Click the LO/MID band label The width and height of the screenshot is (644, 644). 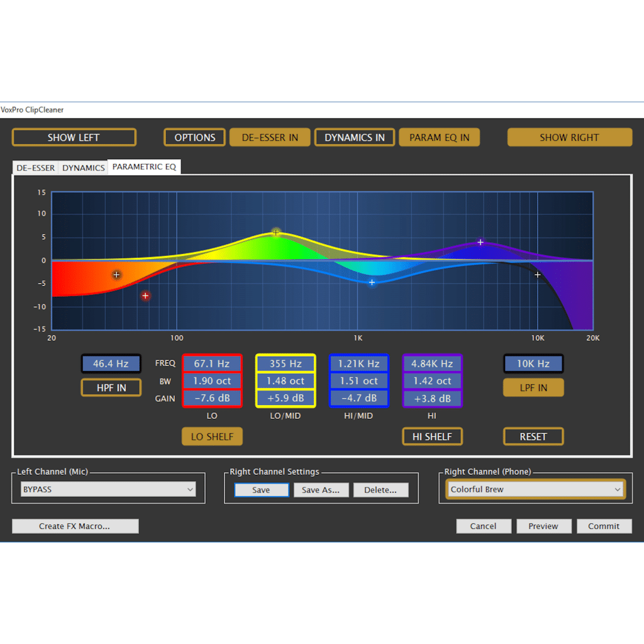click(286, 416)
